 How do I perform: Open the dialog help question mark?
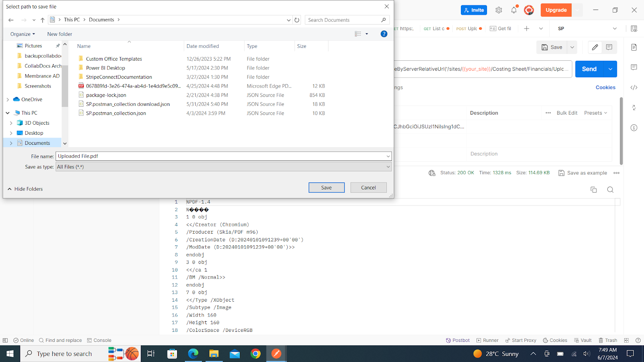pyautogui.click(x=384, y=34)
